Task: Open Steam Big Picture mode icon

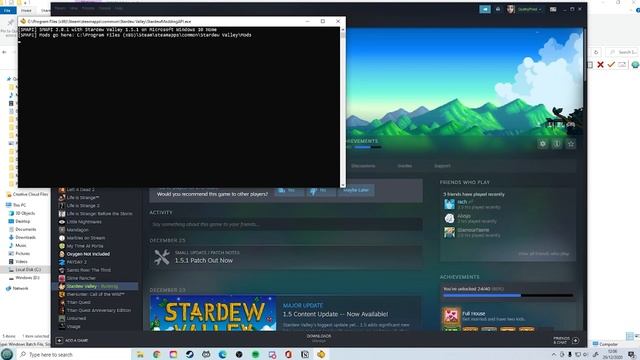Action: pos(553,9)
